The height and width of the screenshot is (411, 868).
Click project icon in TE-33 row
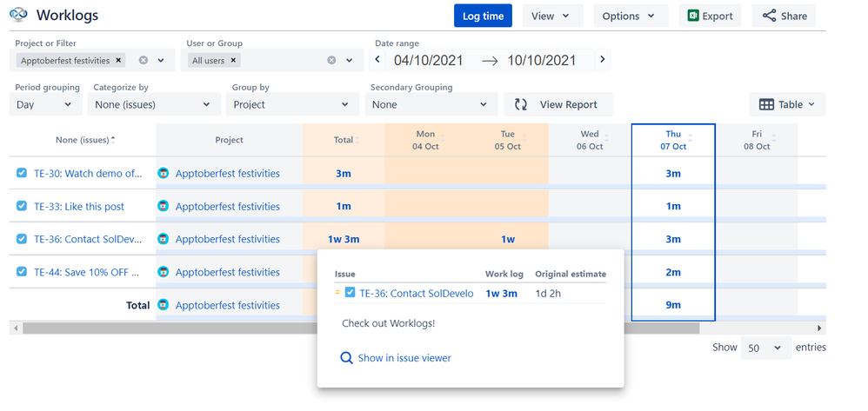click(163, 206)
